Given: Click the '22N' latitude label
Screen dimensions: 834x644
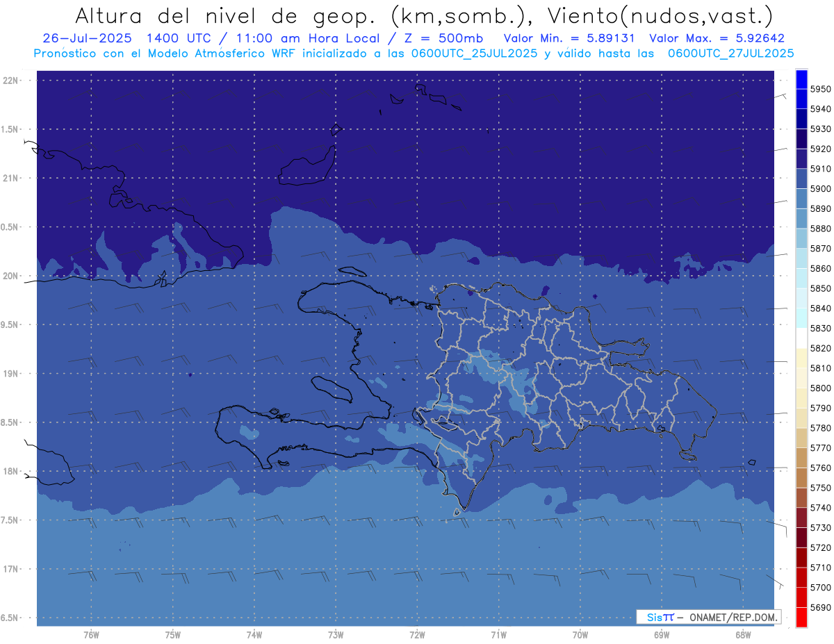Looking at the screenshot, I should 10,81.
